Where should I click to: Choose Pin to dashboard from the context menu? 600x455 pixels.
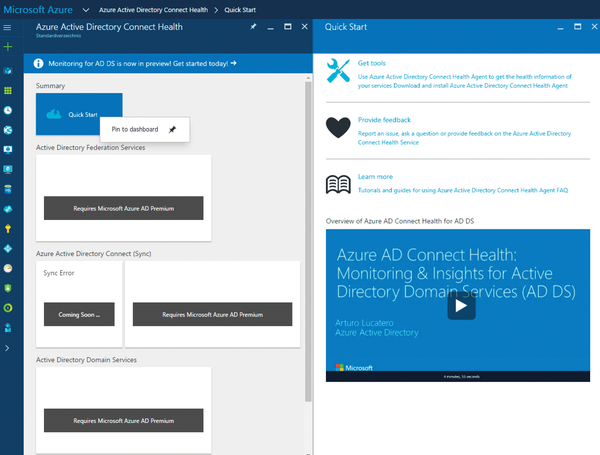pyautogui.click(x=145, y=129)
